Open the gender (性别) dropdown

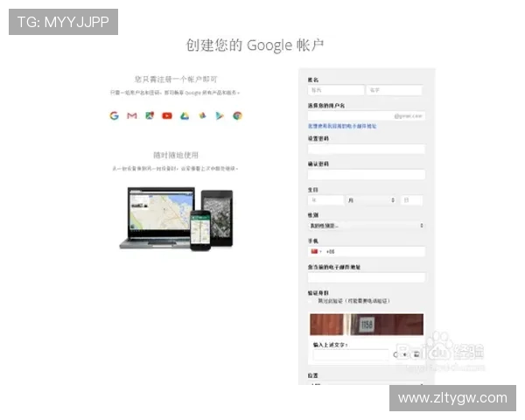coord(367,226)
